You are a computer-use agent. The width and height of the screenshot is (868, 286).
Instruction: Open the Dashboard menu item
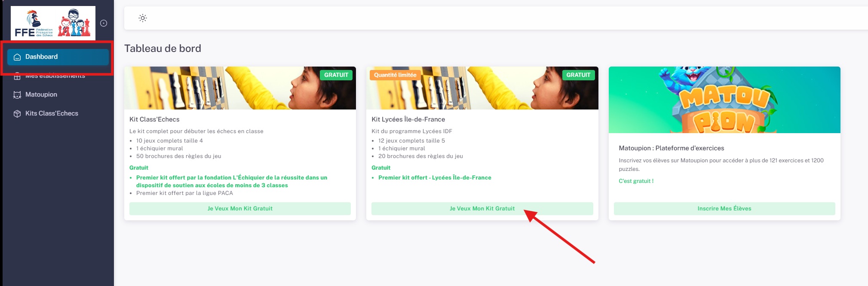tap(41, 57)
